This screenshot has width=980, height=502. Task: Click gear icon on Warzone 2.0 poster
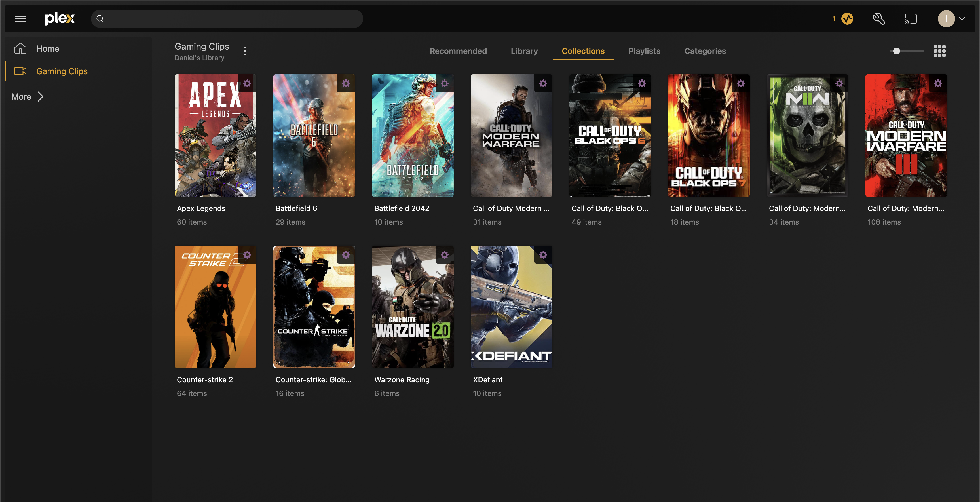(444, 255)
